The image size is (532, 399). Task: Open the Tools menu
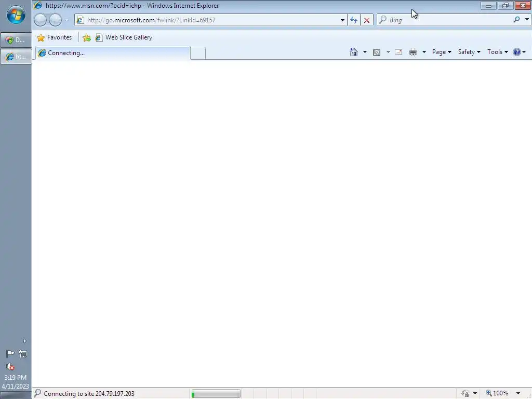pos(497,52)
